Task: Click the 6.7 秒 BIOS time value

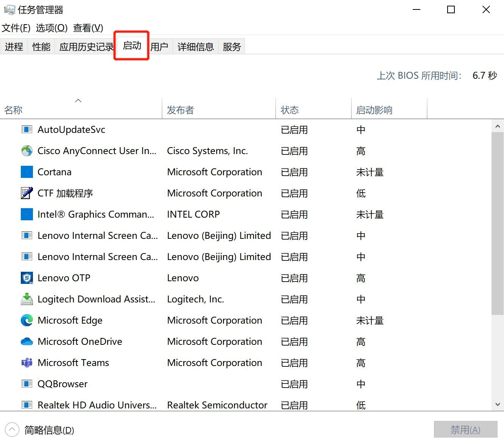Action: pos(485,75)
